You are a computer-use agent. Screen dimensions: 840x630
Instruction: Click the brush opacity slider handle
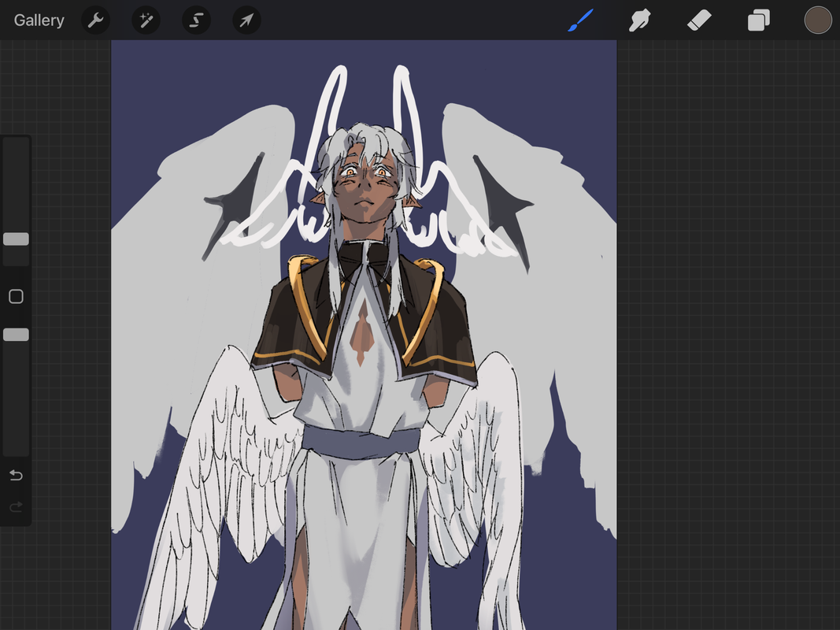click(16, 335)
